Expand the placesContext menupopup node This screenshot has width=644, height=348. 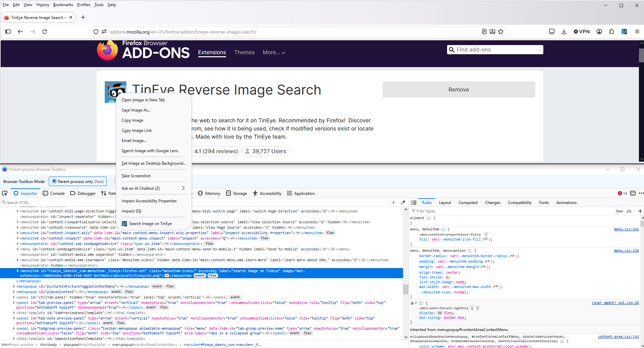coord(14,292)
